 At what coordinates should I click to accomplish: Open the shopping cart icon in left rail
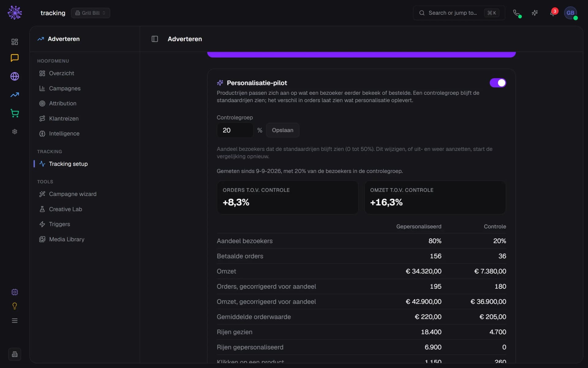click(x=15, y=113)
